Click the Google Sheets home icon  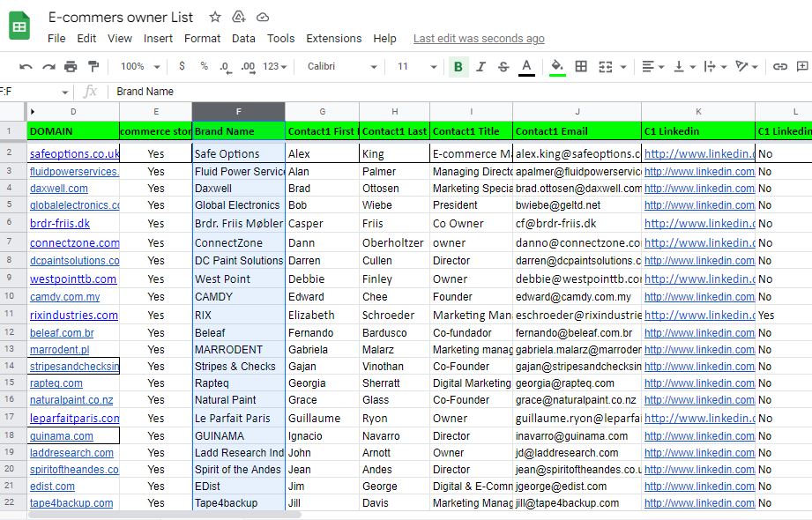(19, 26)
